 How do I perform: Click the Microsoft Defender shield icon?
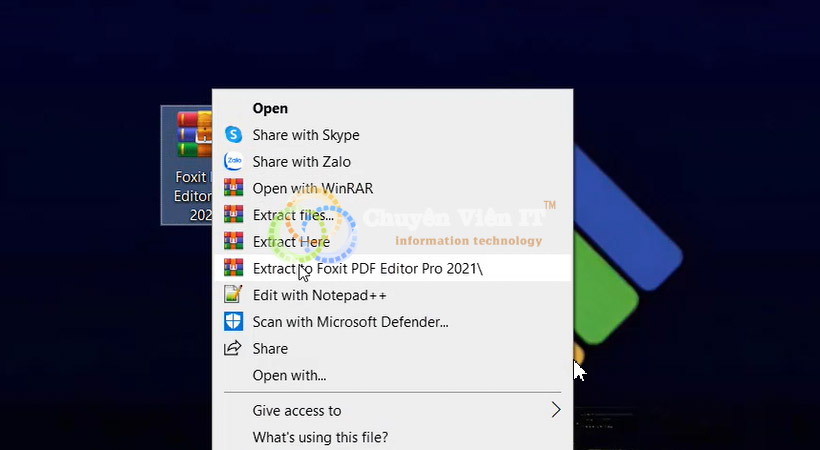click(233, 321)
